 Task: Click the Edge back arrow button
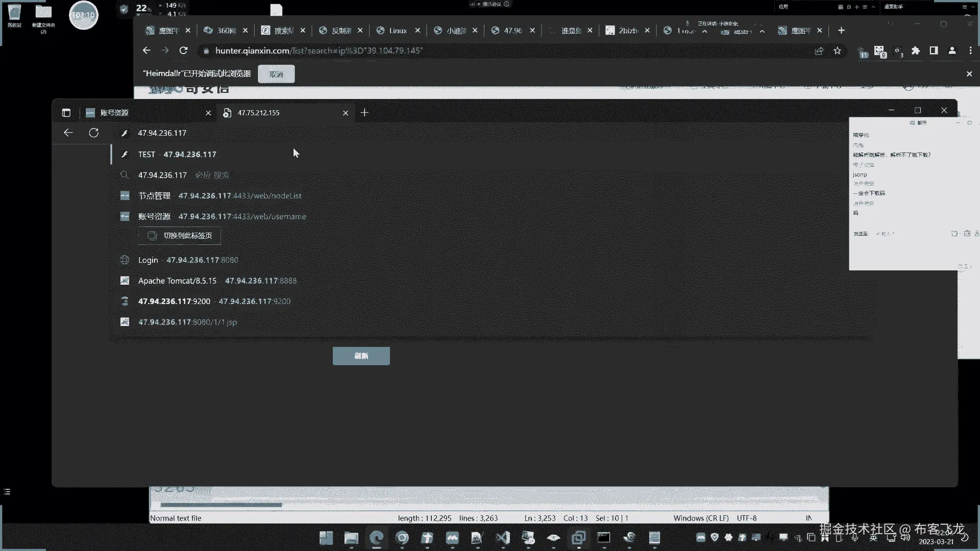tap(68, 133)
